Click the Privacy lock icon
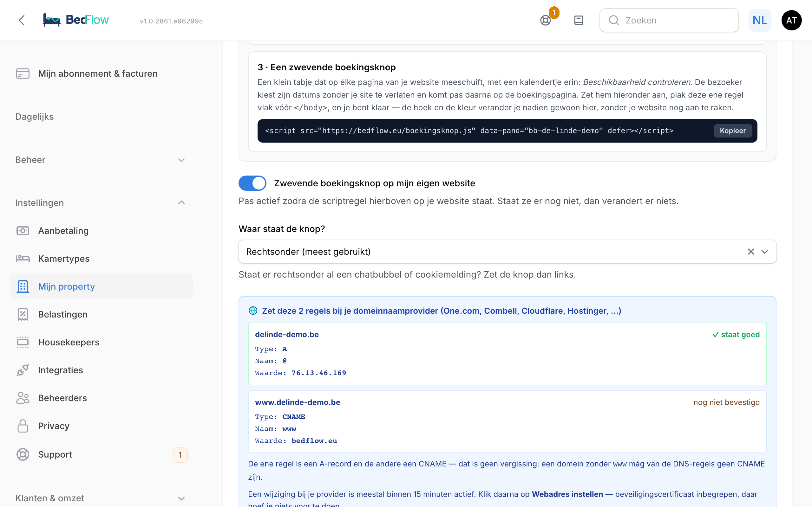 pos(23,426)
